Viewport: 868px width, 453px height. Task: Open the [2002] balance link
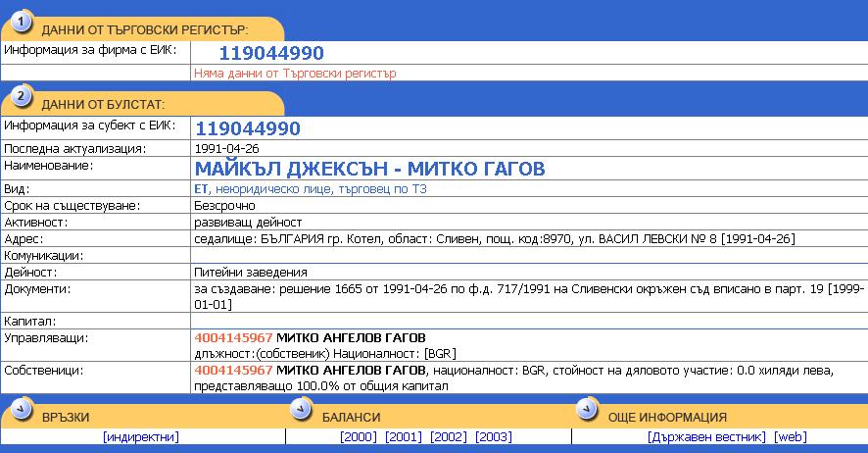(449, 437)
